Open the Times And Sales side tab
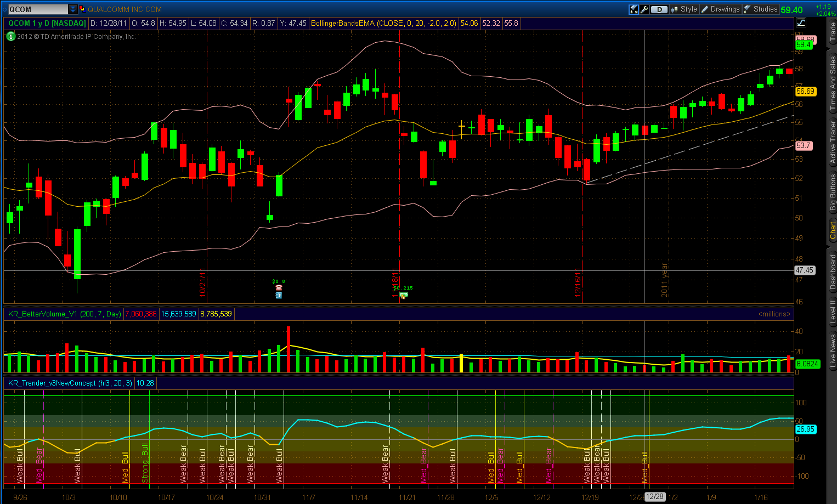 pos(833,83)
